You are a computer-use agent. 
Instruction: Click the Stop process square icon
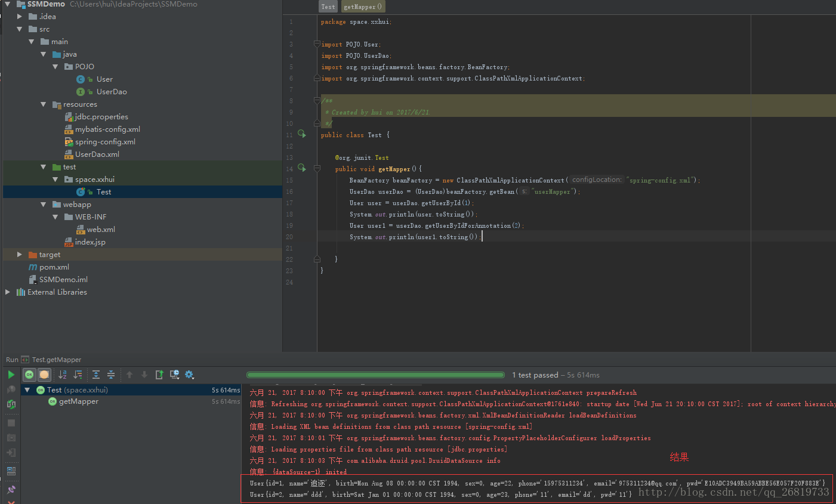pyautogui.click(x=11, y=423)
